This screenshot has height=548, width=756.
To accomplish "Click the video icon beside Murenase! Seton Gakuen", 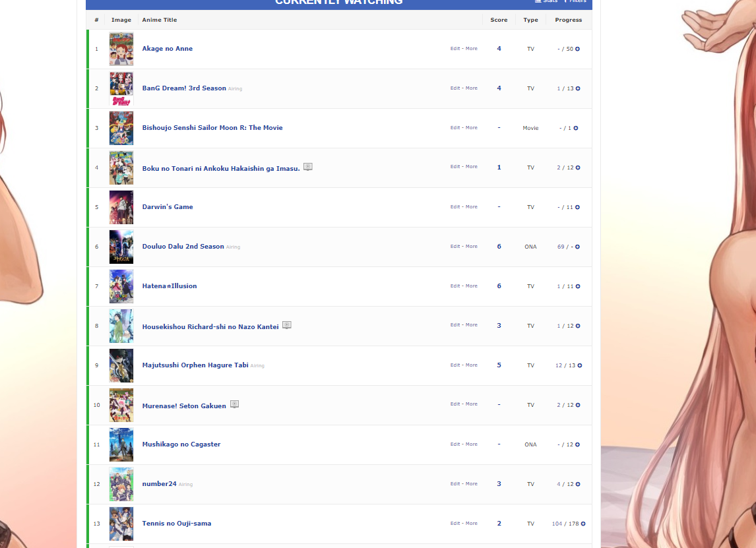I will pos(234,404).
